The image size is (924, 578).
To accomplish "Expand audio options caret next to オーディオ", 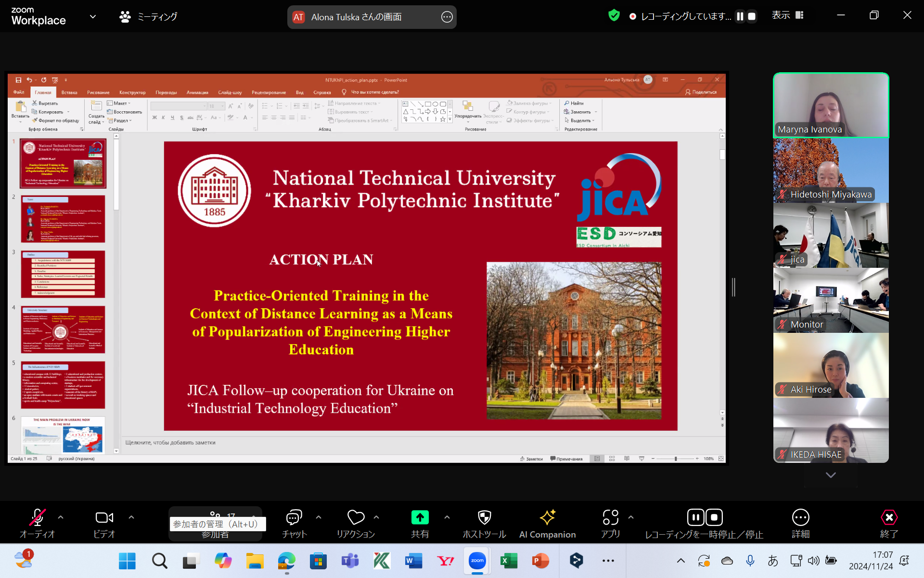I will click(61, 517).
